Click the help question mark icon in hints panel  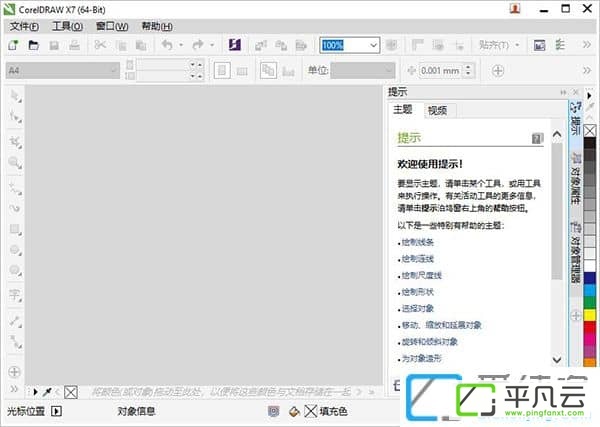point(538,138)
